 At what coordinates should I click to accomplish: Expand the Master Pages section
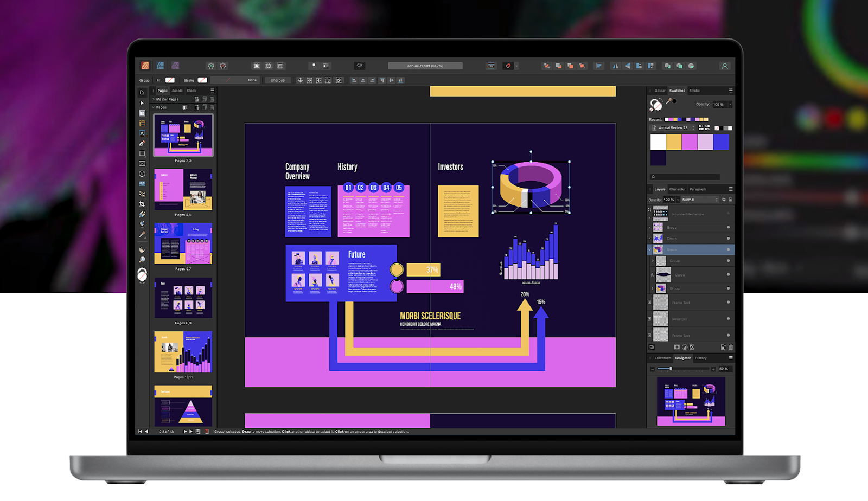154,99
